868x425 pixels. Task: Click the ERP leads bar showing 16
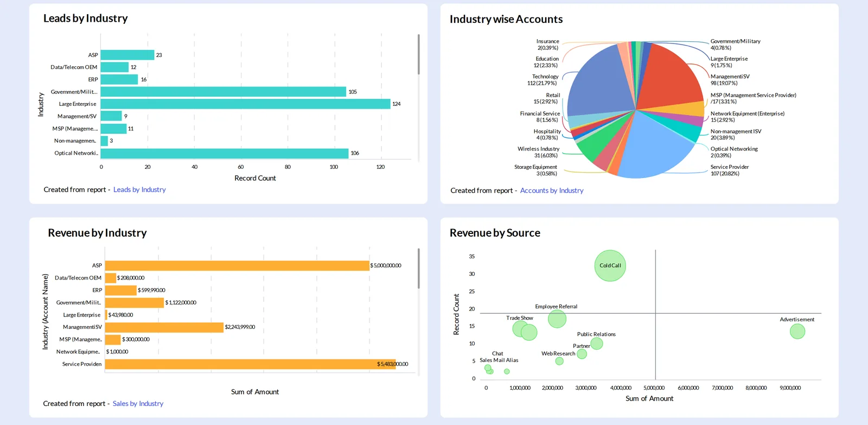pos(119,79)
